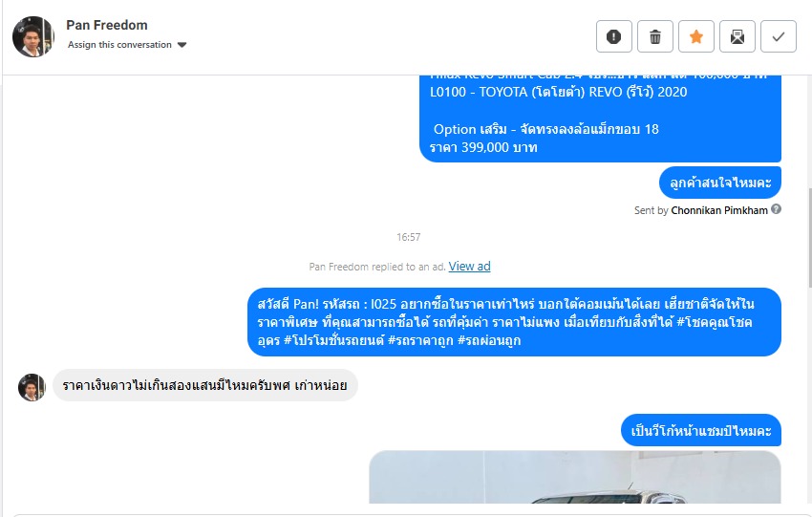Open the car photo thumbnail at bottom

[x=575, y=477]
